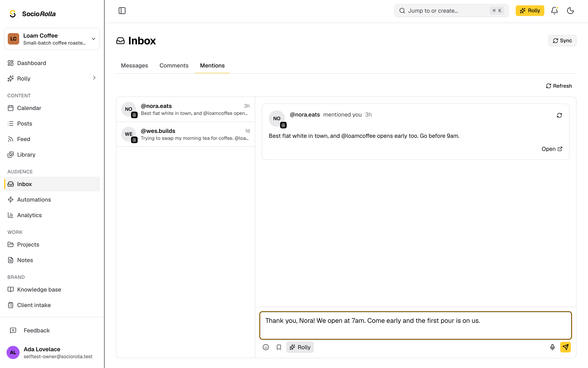Open the emoji picker

266,347
